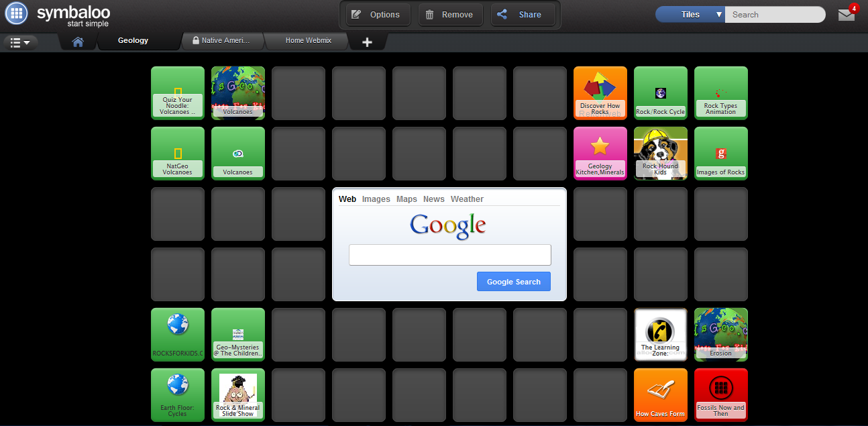Screen dimensions: 868x426
Task: Select the Weather tab in Google widget
Action: (467, 199)
